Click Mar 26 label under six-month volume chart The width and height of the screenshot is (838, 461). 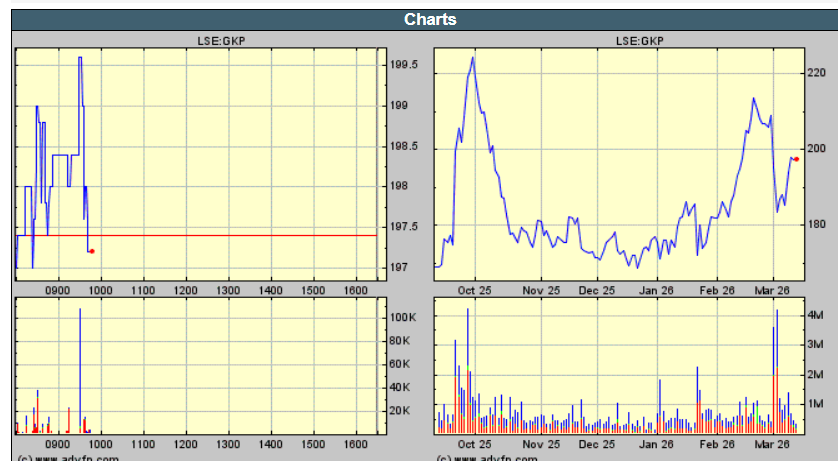(772, 444)
